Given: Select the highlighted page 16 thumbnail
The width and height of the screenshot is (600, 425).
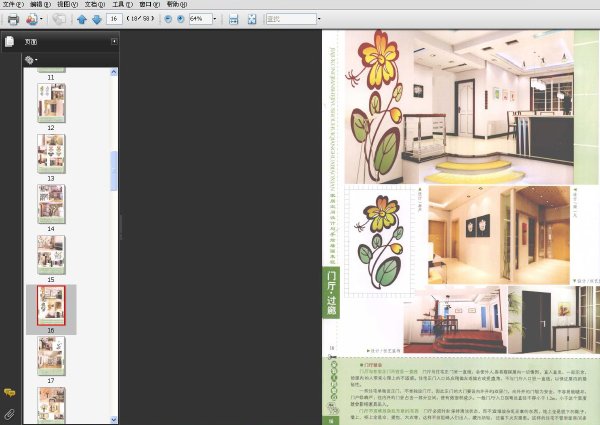Looking at the screenshot, I should [x=51, y=305].
